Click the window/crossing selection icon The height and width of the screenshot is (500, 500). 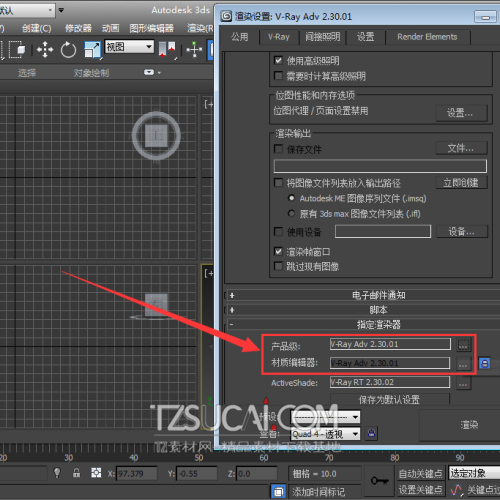17,50
